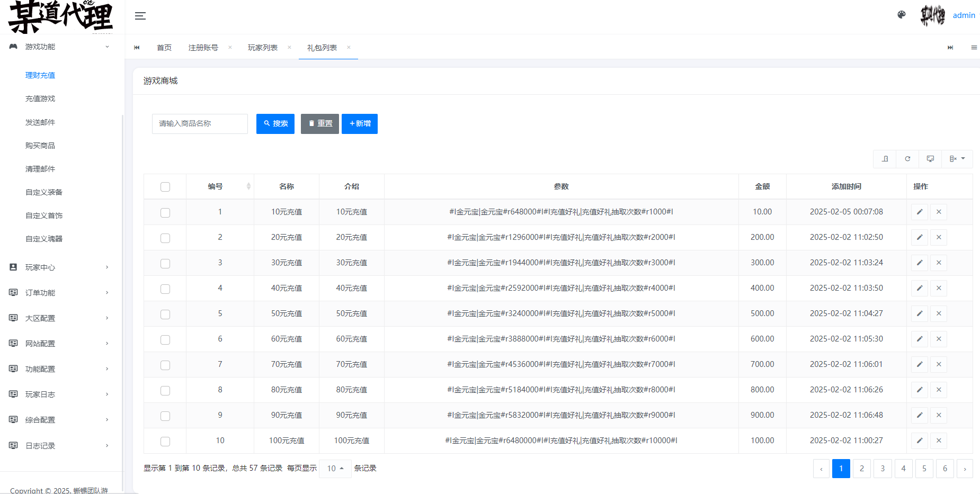Open the records-per-page dropdown showing 10
Image resolution: width=980 pixels, height=494 pixels.
tap(335, 469)
